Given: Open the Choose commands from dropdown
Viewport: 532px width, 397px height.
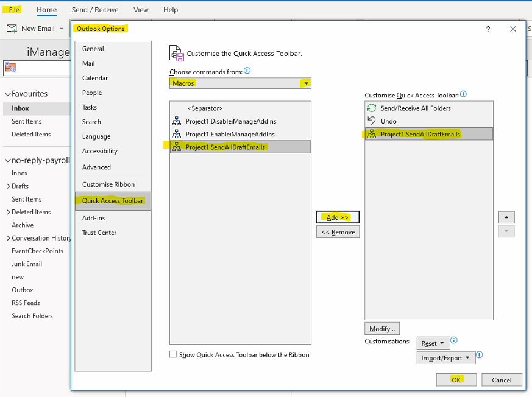Looking at the screenshot, I should tap(306, 83).
